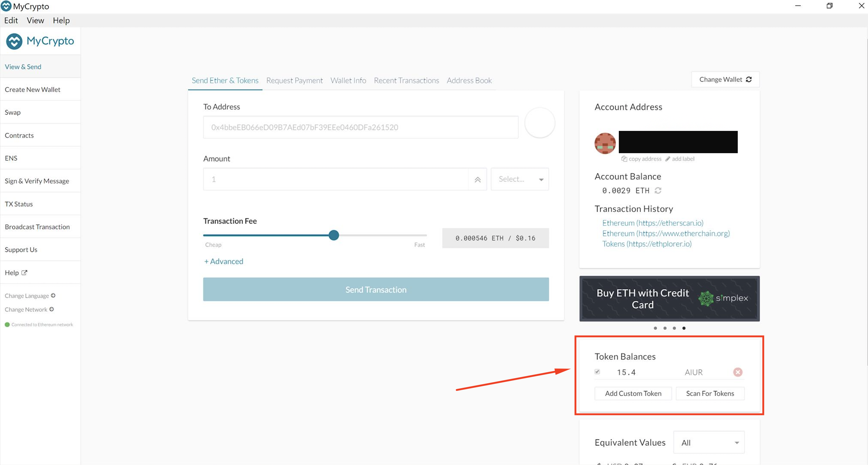Click the remove AIUR token icon
Viewport: 868px width, 465px height.
[x=737, y=372]
